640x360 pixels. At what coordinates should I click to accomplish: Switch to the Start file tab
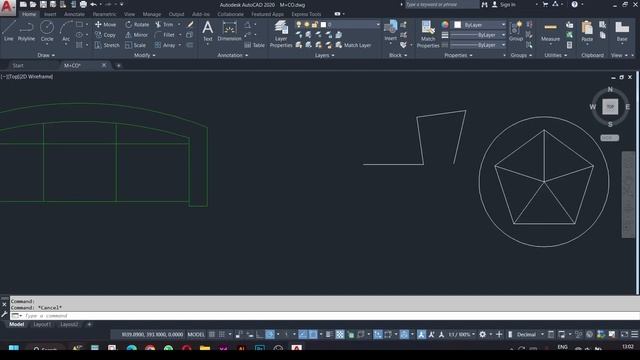click(x=18, y=65)
